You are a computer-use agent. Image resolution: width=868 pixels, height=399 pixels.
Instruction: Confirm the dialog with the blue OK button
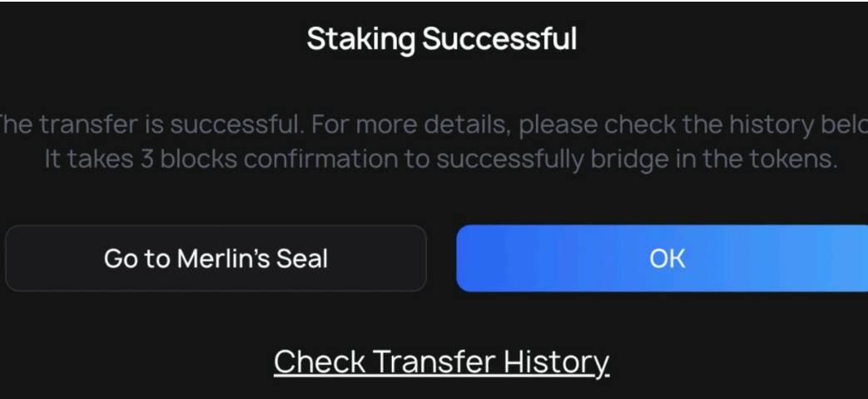point(662,258)
